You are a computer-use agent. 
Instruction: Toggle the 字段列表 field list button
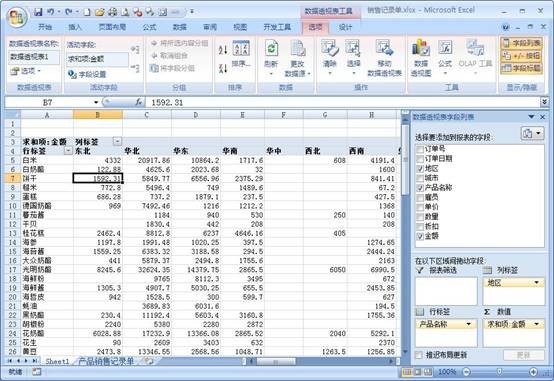521,43
